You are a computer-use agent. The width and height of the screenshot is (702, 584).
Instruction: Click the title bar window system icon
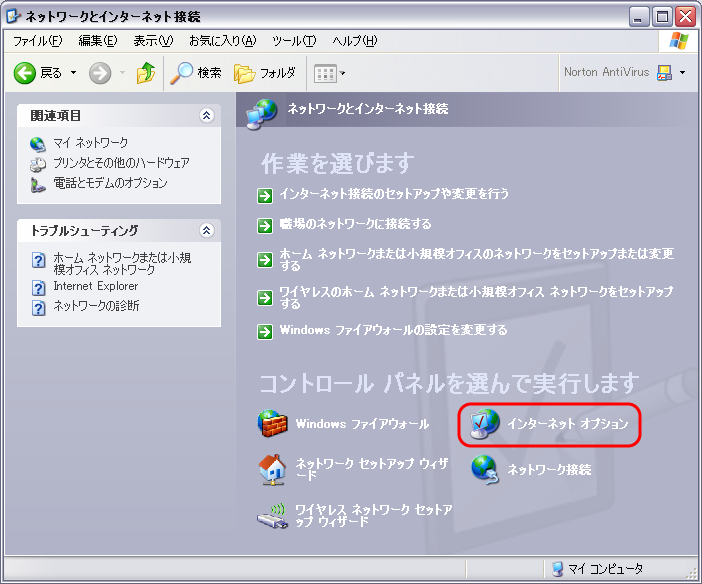tap(13, 17)
